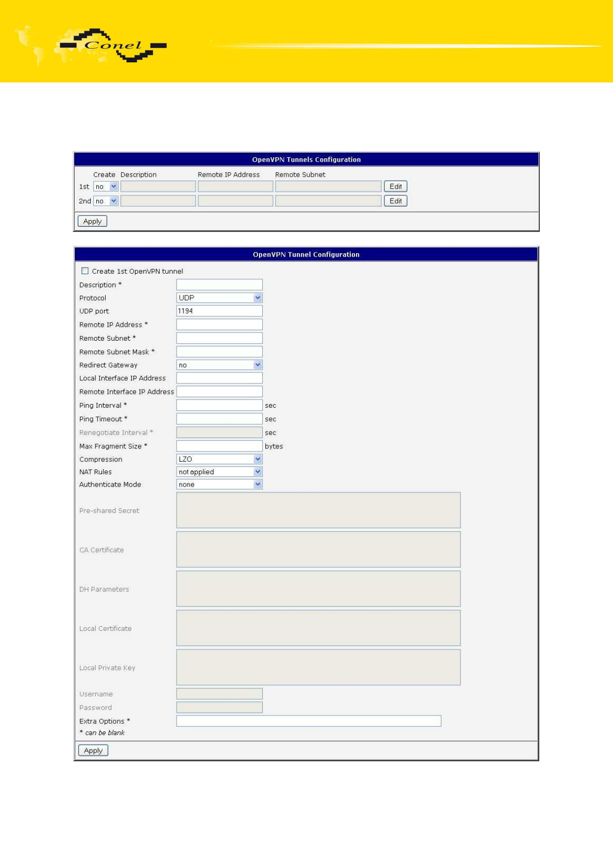Click the Password field
Screen dimensions: 613x868
[219, 708]
